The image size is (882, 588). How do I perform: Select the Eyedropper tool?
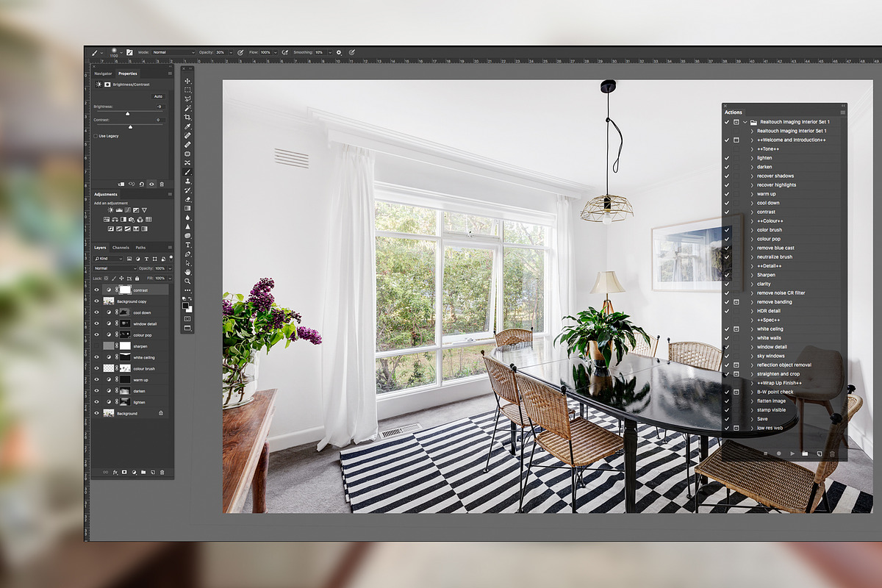tap(187, 126)
